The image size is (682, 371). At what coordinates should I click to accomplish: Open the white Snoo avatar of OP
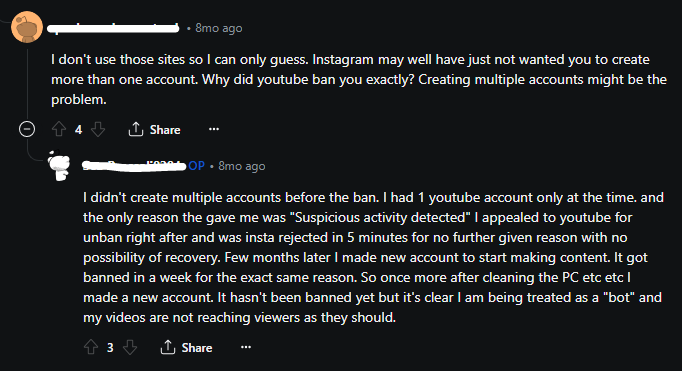pyautogui.click(x=59, y=165)
